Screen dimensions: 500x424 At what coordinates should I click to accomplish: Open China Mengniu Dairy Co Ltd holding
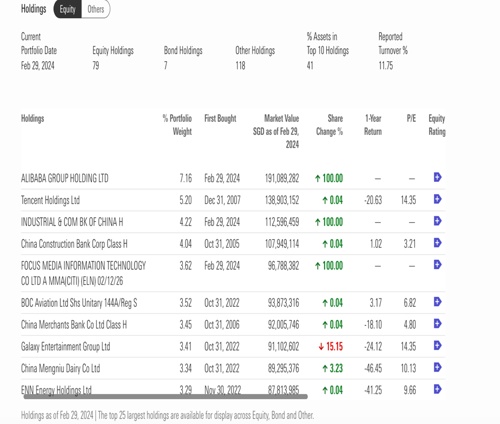click(60, 368)
